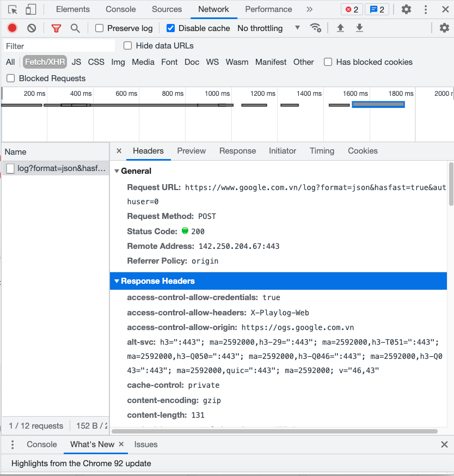Open the drawer three-dot menu
This screenshot has height=476, width=454.
13,444
